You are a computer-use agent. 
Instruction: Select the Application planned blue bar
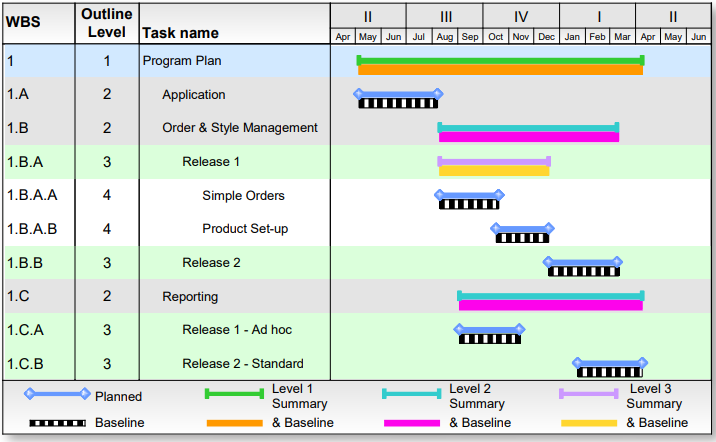coord(398,94)
